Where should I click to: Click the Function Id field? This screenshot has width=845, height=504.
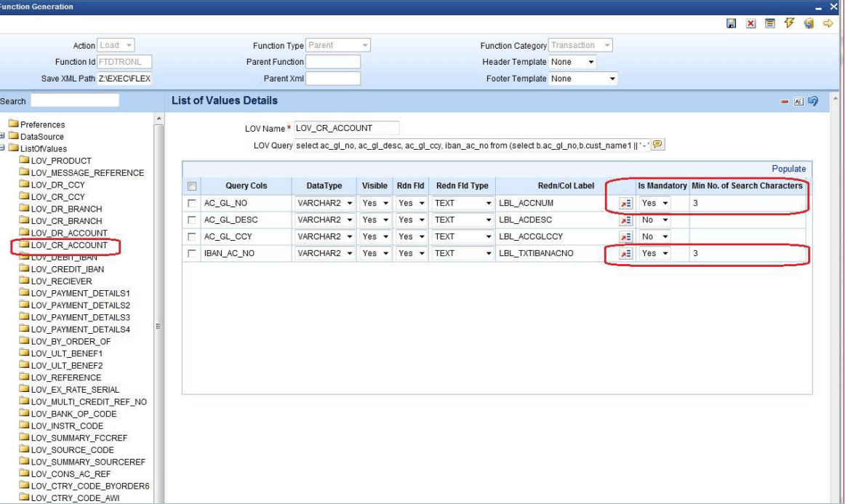pos(124,62)
